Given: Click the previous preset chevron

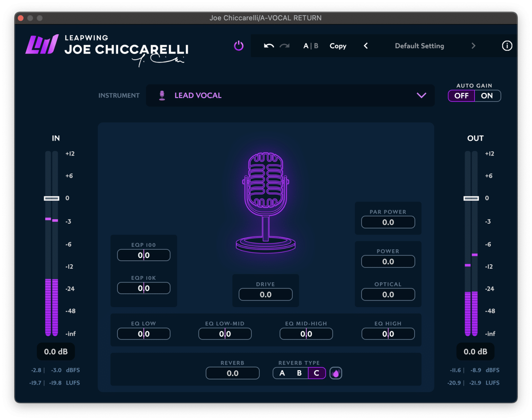Looking at the screenshot, I should pyautogui.click(x=366, y=46).
